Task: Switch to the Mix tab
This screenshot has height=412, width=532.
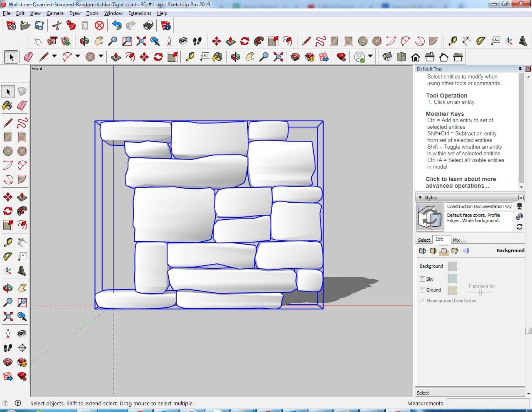Action: click(456, 240)
